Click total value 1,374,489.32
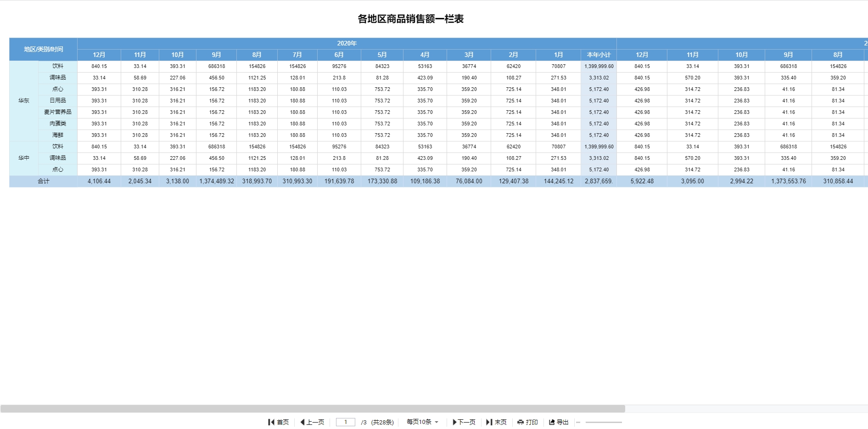The width and height of the screenshot is (868, 429). pyautogui.click(x=217, y=181)
